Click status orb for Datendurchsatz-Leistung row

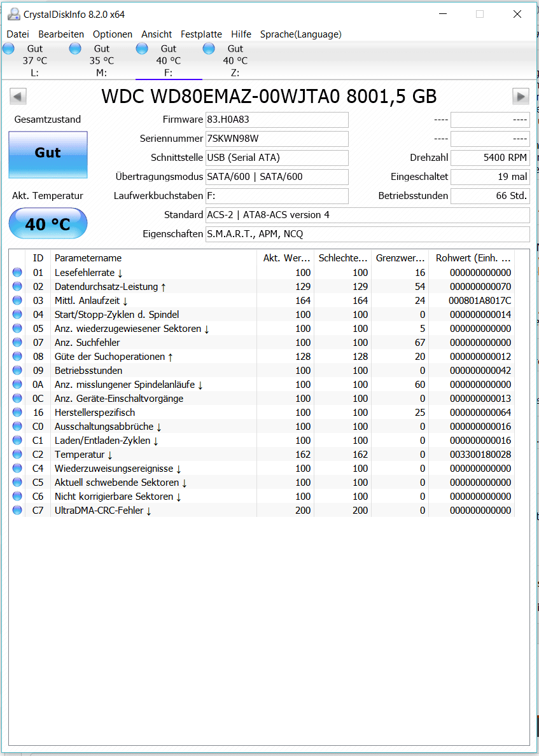pos(17,286)
